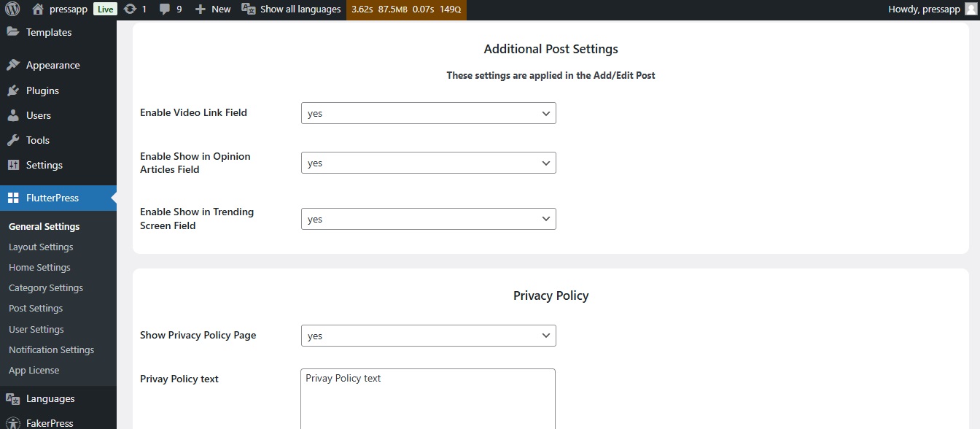
Task: Open the Plugins menu
Action: click(x=58, y=90)
